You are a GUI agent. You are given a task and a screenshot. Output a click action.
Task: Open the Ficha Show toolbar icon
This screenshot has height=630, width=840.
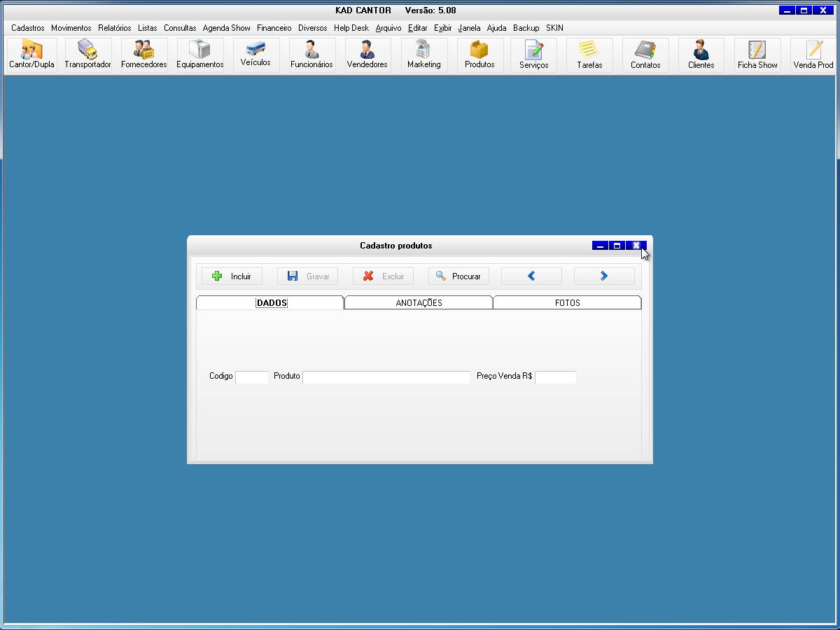[757, 55]
